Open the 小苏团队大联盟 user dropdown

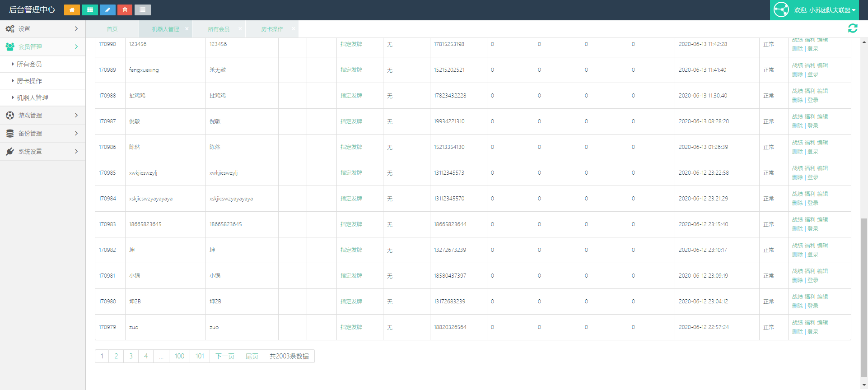pyautogui.click(x=825, y=10)
